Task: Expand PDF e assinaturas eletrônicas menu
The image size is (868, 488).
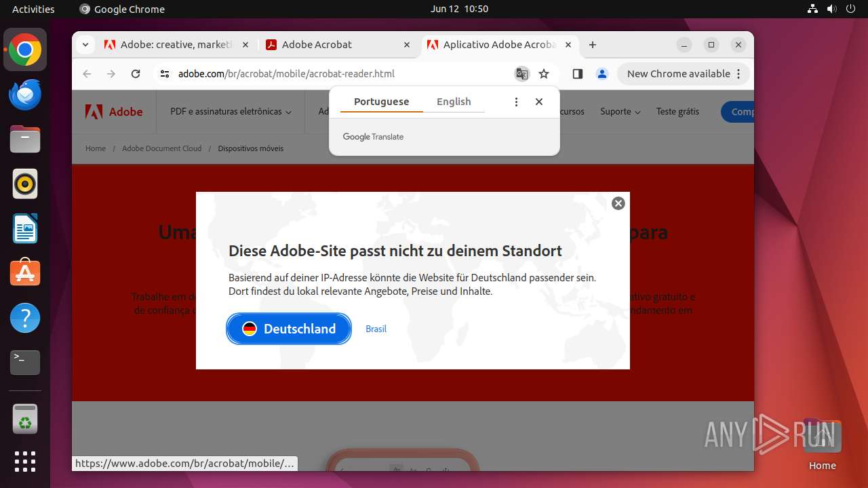Action: (x=231, y=112)
